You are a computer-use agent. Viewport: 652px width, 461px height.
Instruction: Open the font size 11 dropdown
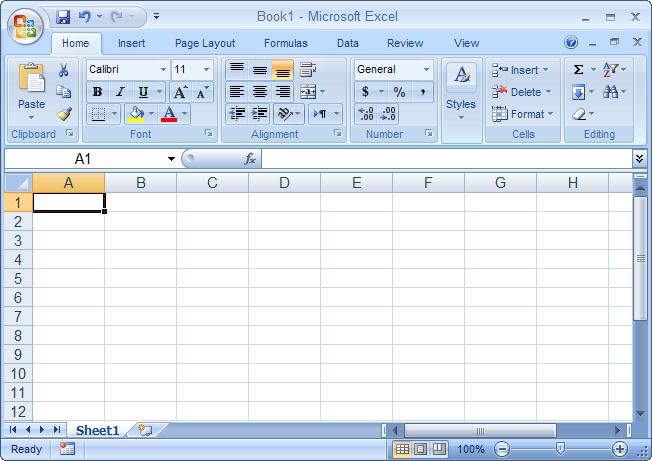(x=206, y=69)
